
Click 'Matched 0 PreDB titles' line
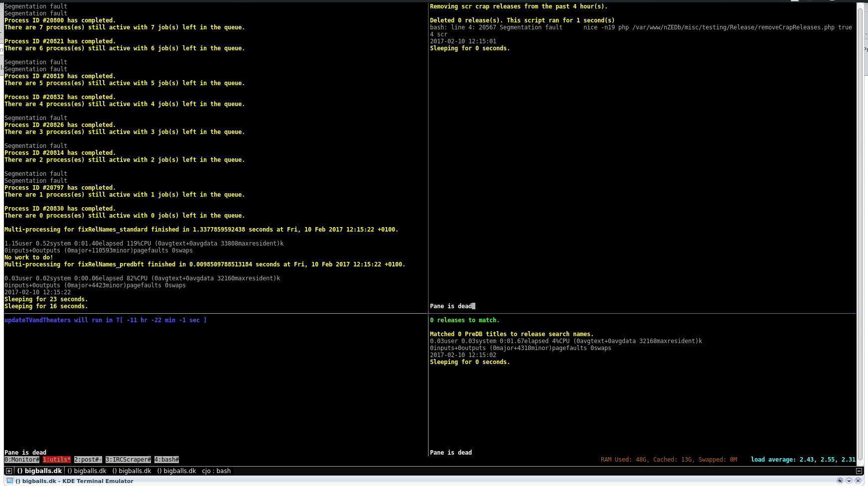tap(512, 334)
